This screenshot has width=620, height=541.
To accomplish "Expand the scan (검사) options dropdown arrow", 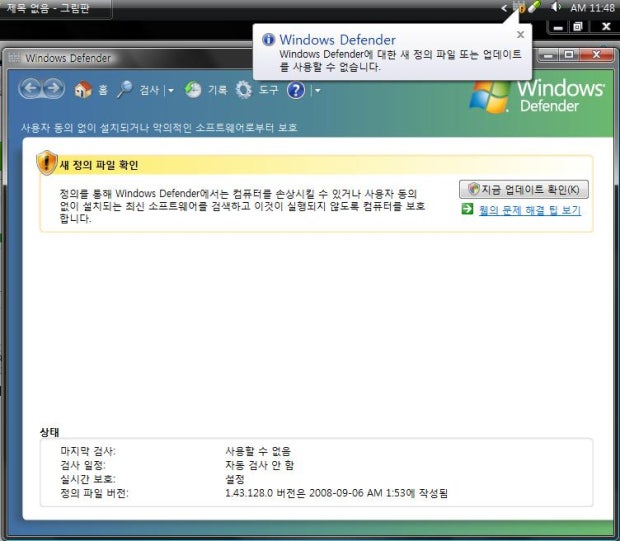I will (x=171, y=91).
